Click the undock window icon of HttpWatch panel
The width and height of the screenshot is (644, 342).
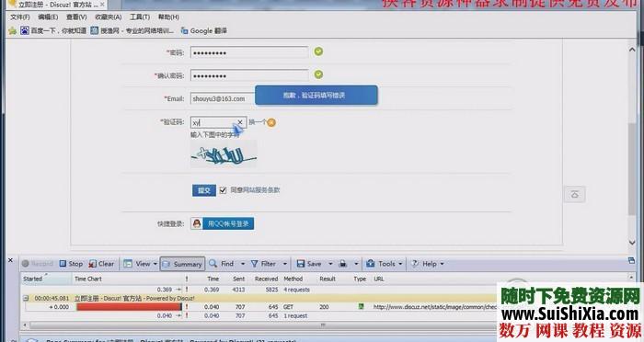[631, 260]
